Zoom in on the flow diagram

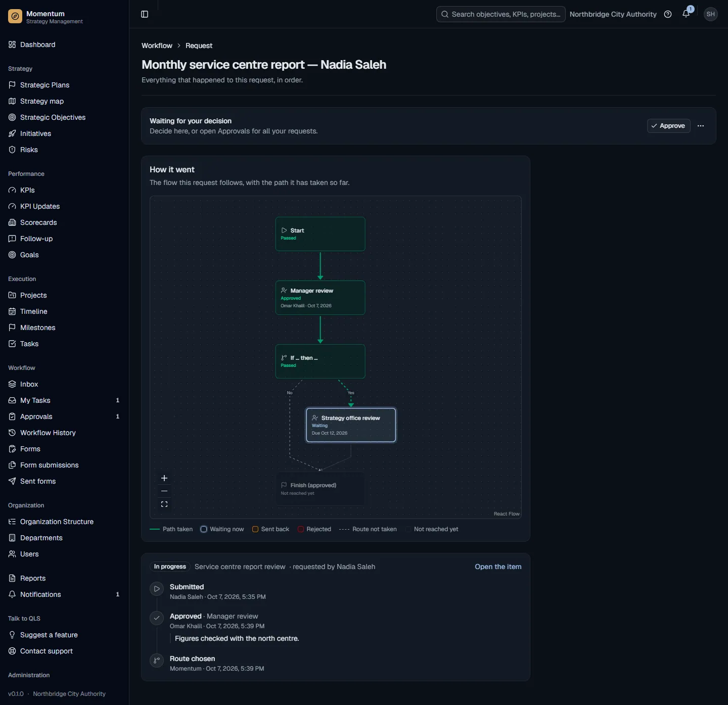(x=164, y=478)
